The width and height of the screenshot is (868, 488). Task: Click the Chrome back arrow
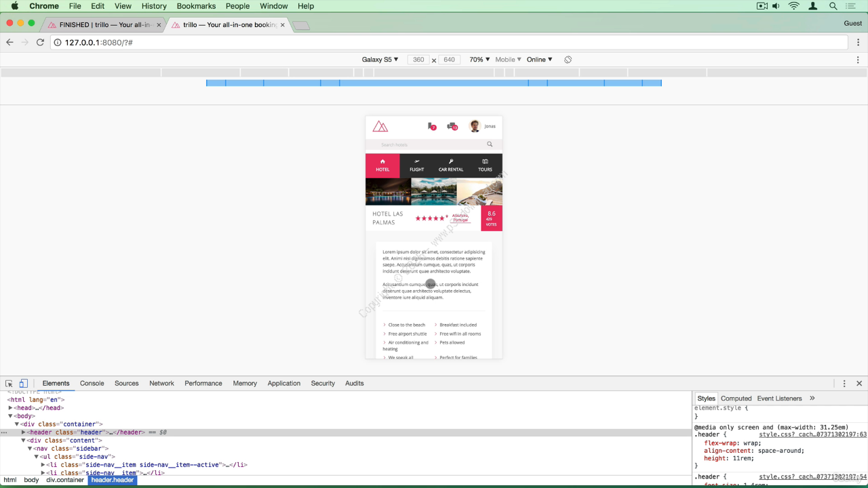[9, 42]
